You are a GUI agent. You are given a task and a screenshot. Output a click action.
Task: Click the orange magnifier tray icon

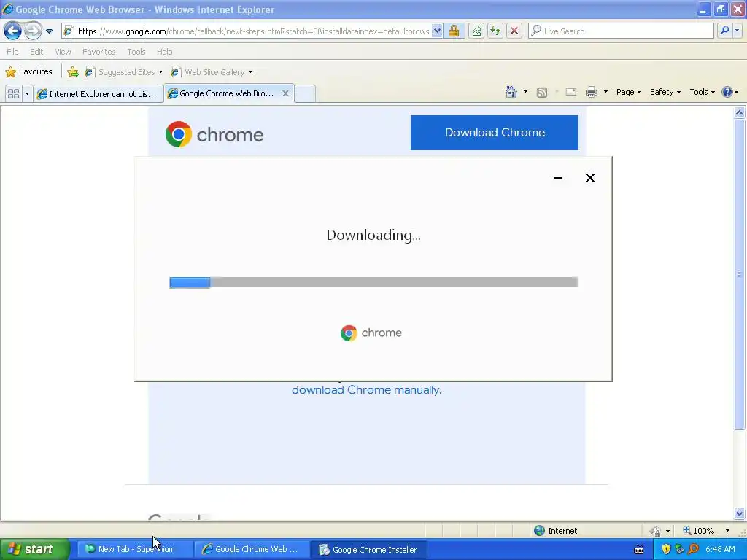click(693, 549)
